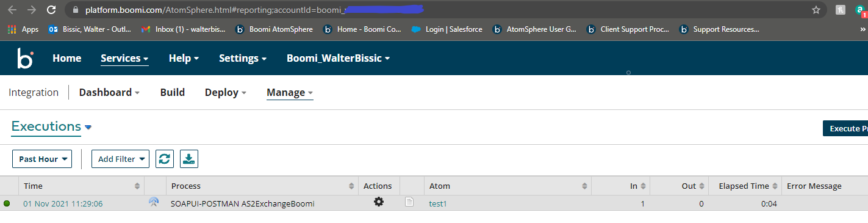Expand the Past Hour time filter
This screenshot has width=868, height=223.
[x=42, y=159]
